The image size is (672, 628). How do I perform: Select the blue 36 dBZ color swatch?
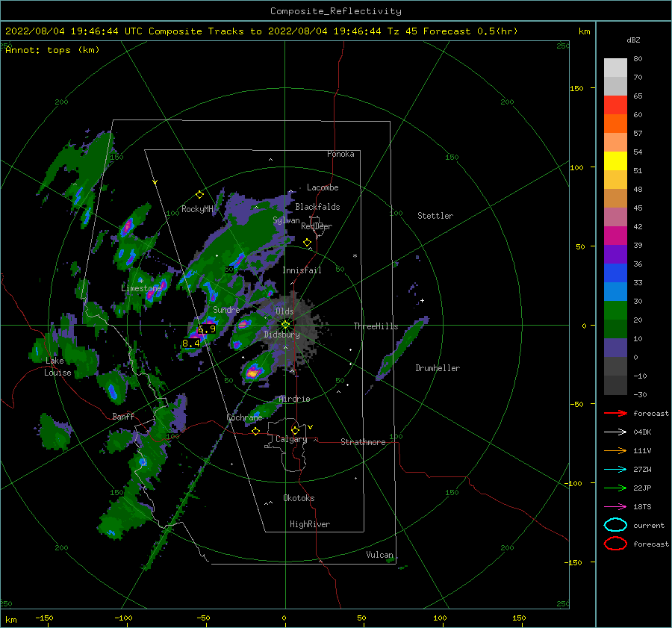(615, 273)
